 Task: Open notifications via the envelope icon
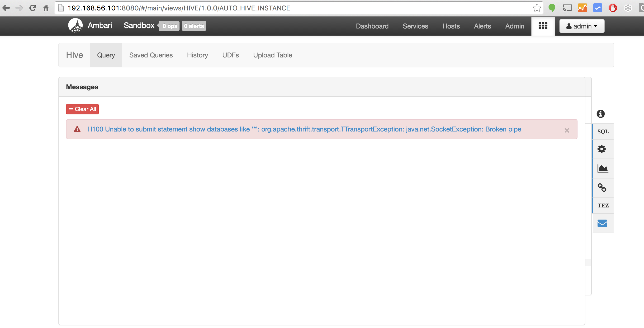[x=602, y=223]
